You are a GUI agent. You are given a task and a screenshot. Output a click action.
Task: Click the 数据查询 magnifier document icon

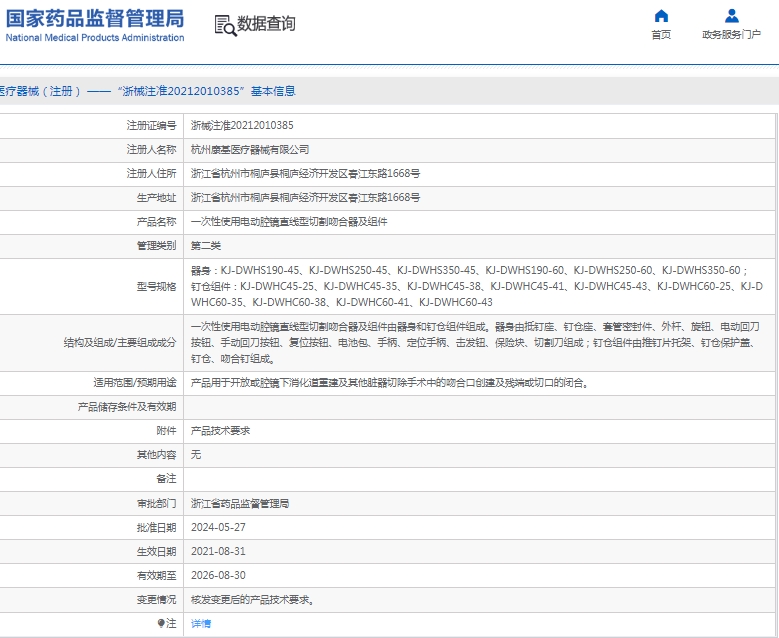[x=225, y=25]
